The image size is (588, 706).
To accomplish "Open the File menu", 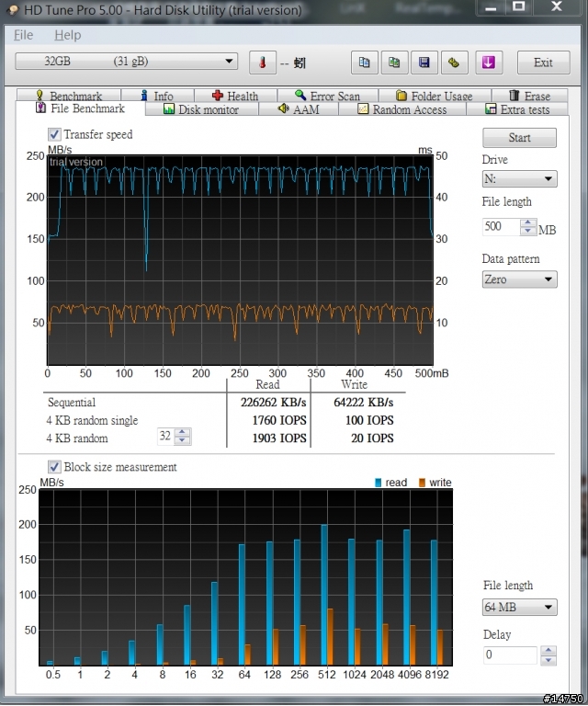I will coord(23,35).
